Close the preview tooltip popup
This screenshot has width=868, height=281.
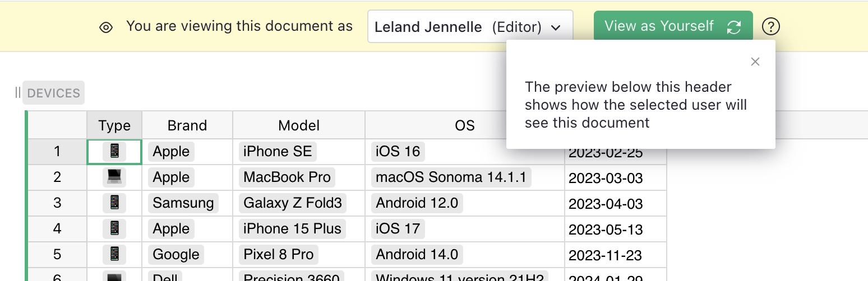pyautogui.click(x=755, y=62)
